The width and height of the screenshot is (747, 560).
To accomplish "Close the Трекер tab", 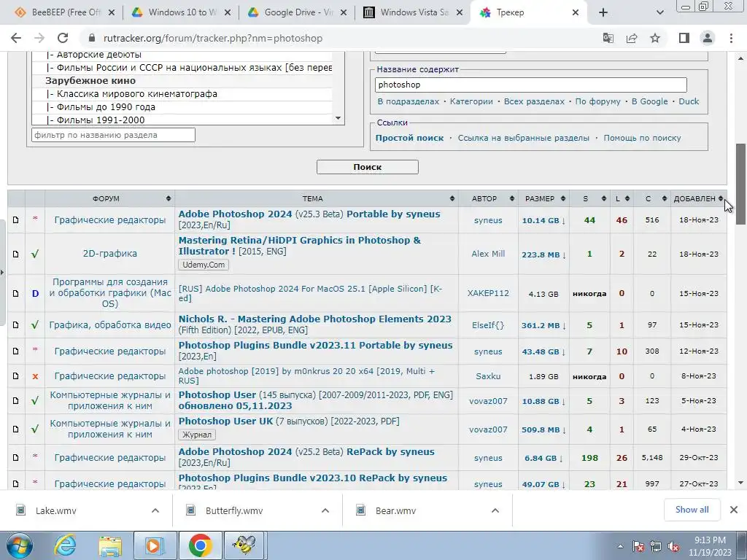I will (576, 12).
